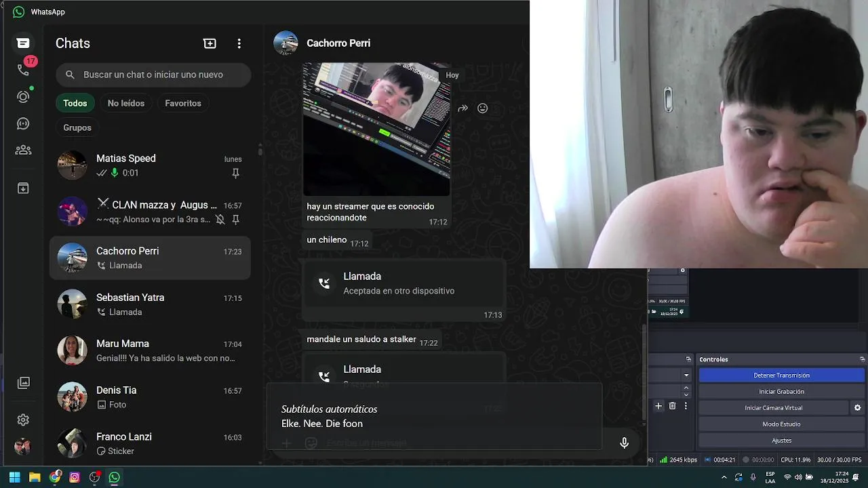Open the taskbar clock 17:24
The height and width of the screenshot is (488, 868).
(x=834, y=477)
